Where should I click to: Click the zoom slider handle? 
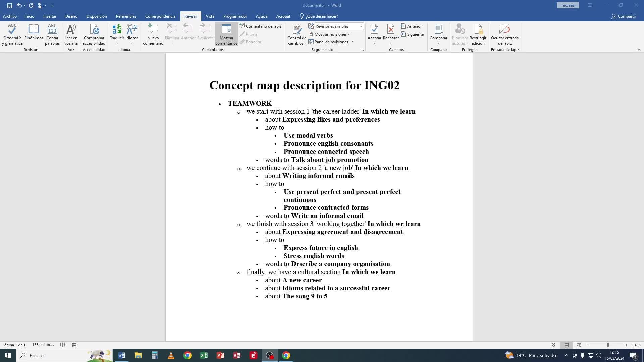click(x=608, y=345)
